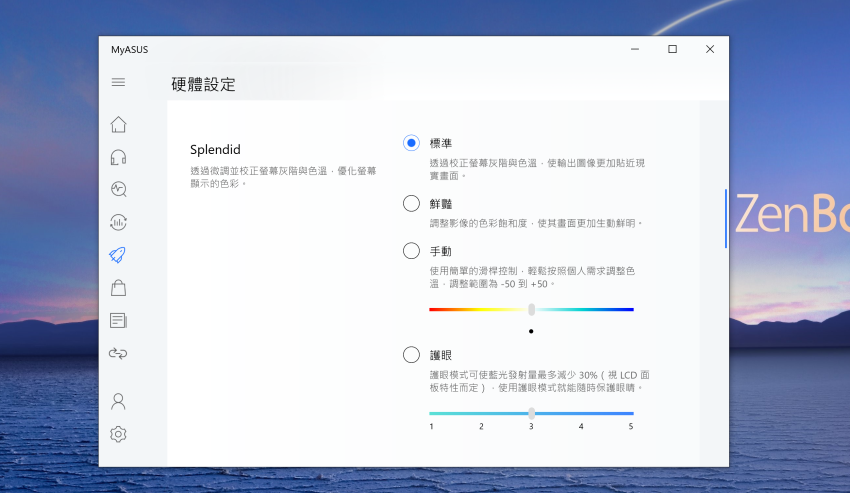Maximize the MyASUS window
The image size is (850, 493).
coord(672,49)
